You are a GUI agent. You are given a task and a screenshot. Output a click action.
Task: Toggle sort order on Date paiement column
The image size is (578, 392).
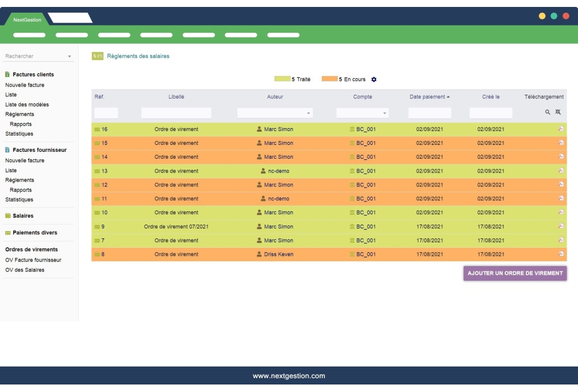point(429,98)
